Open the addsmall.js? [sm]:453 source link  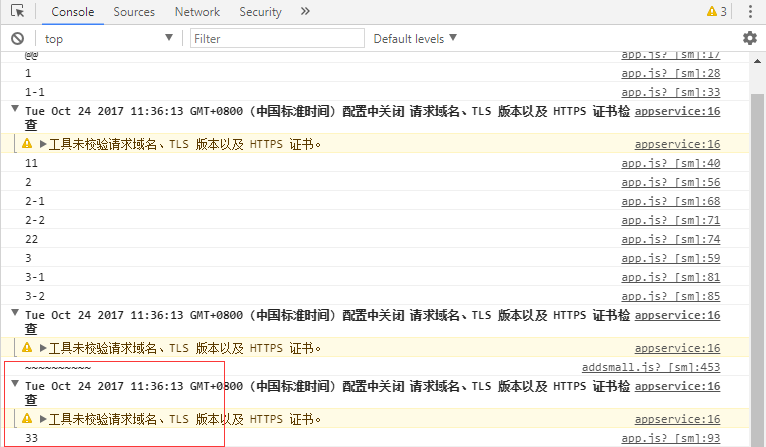coord(651,368)
